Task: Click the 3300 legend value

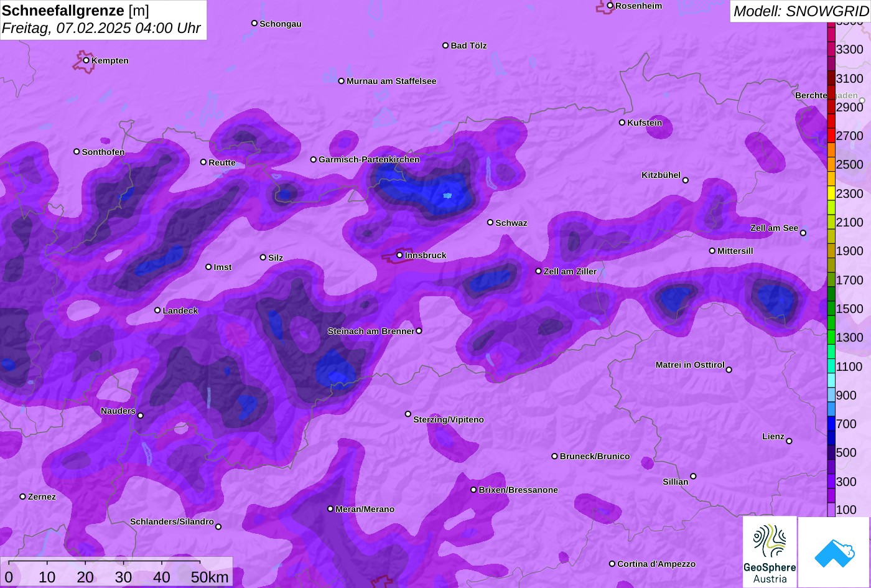Action: [x=850, y=49]
